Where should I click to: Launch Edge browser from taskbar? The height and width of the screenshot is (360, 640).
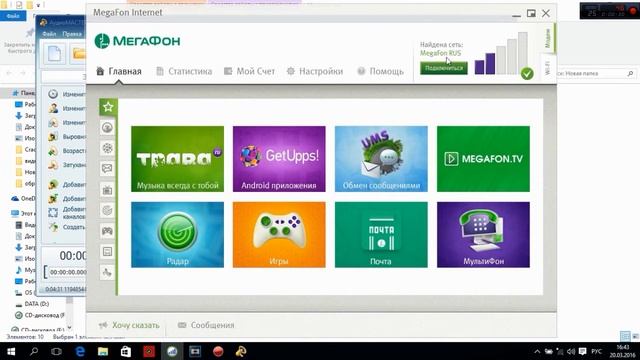point(80,351)
